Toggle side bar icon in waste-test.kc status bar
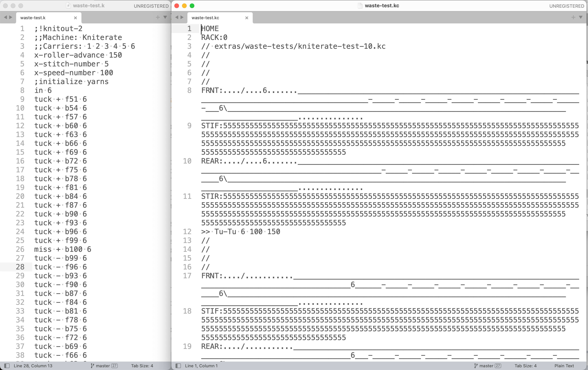 coord(179,366)
